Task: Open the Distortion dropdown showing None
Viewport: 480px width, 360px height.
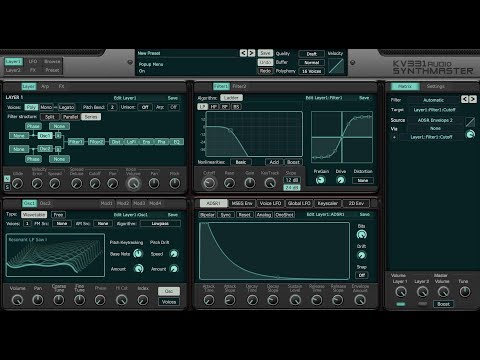Action: pos(363,180)
